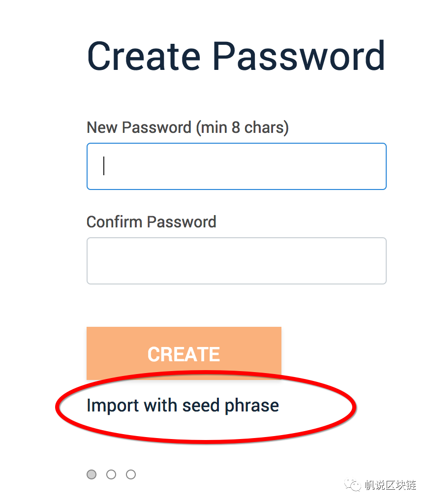Open Import with seed phrase link
Image resolution: width=430 pixels, height=504 pixels.
183,406
